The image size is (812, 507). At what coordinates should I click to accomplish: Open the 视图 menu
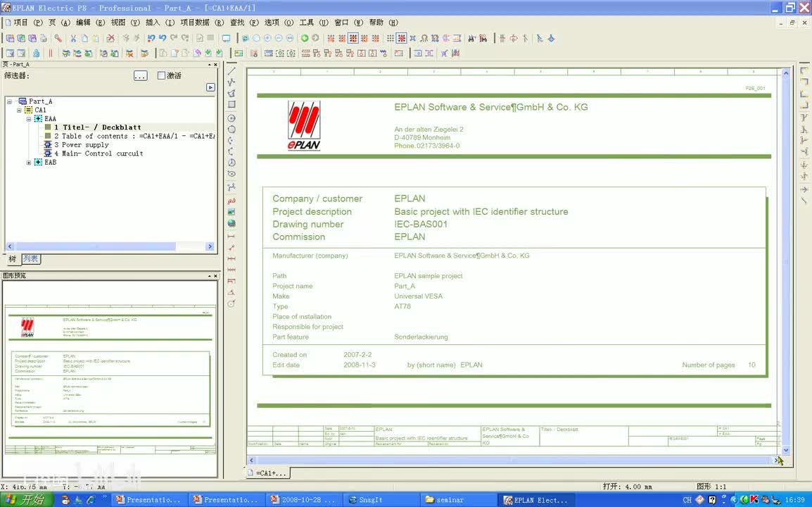125,23
